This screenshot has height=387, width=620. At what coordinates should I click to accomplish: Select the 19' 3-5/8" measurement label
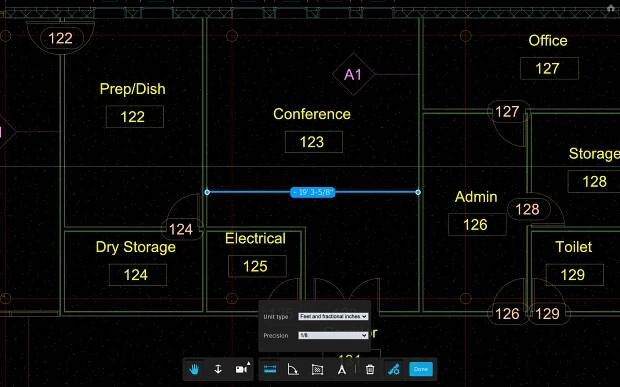[x=313, y=192]
